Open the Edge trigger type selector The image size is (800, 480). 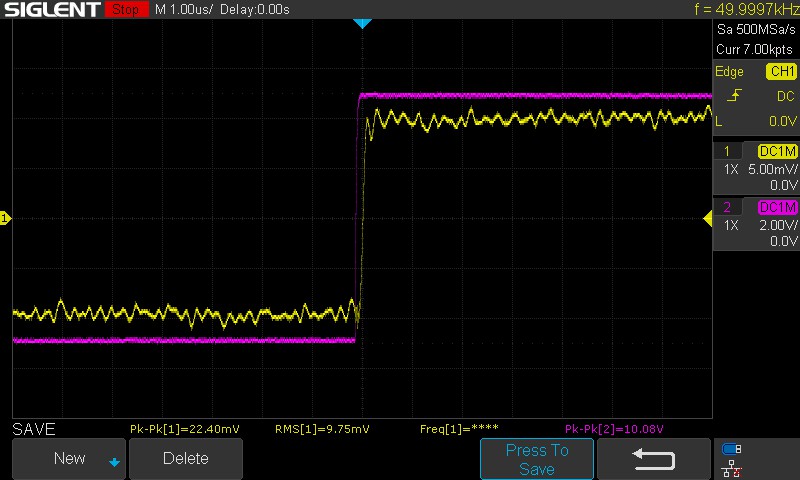coord(730,72)
